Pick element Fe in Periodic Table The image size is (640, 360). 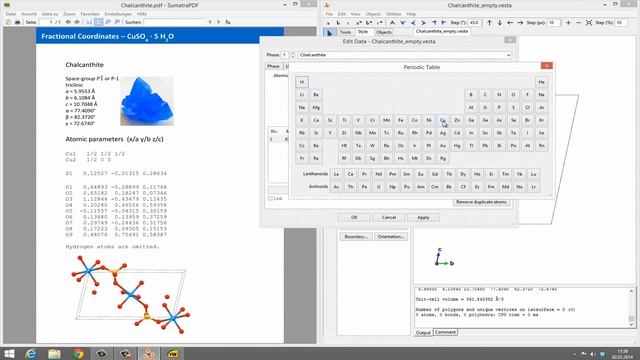click(x=400, y=120)
